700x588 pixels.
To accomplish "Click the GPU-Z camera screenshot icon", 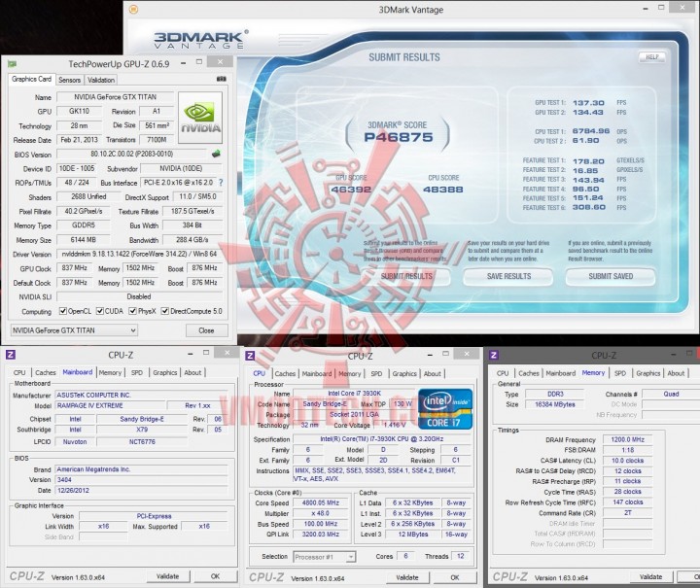I will [221, 79].
